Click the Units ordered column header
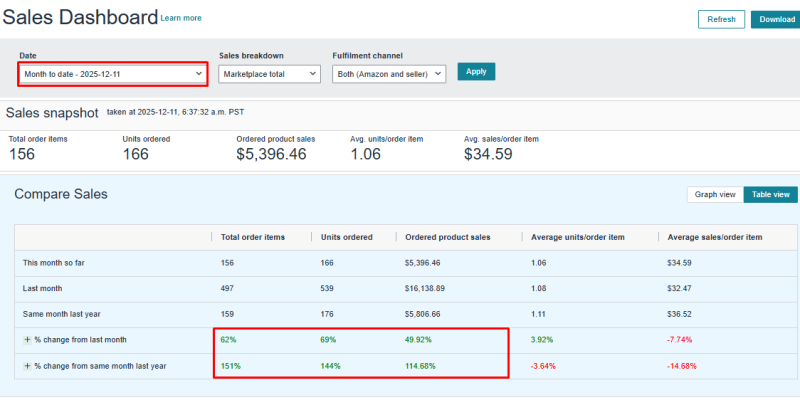 click(x=346, y=237)
